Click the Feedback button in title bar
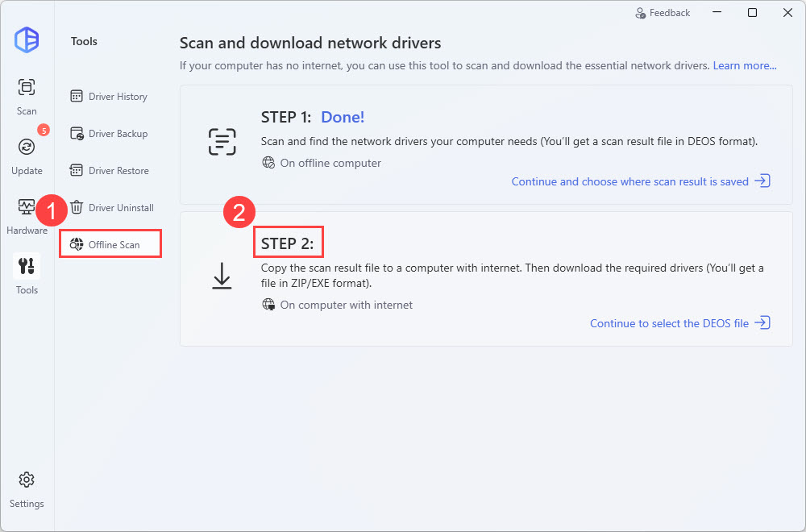The width and height of the screenshot is (806, 532). pos(663,13)
